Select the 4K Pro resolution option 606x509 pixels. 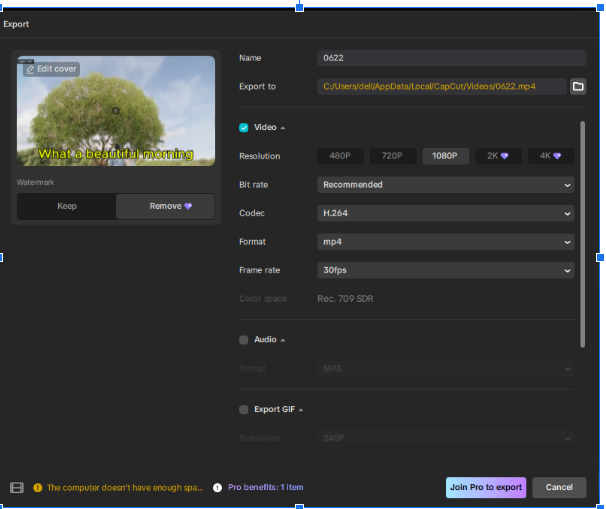coord(549,156)
